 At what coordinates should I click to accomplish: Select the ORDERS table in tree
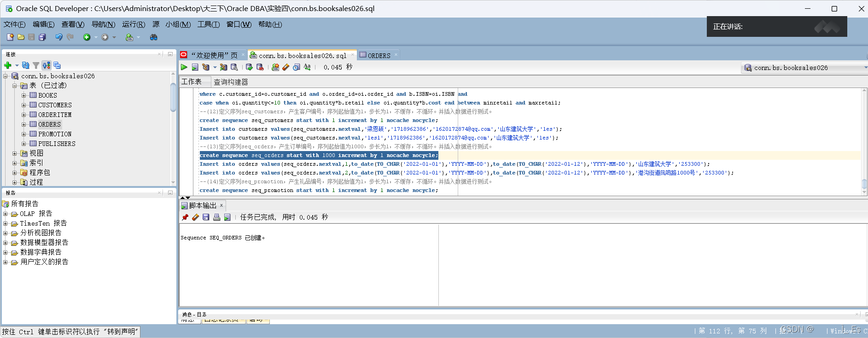pyautogui.click(x=49, y=124)
